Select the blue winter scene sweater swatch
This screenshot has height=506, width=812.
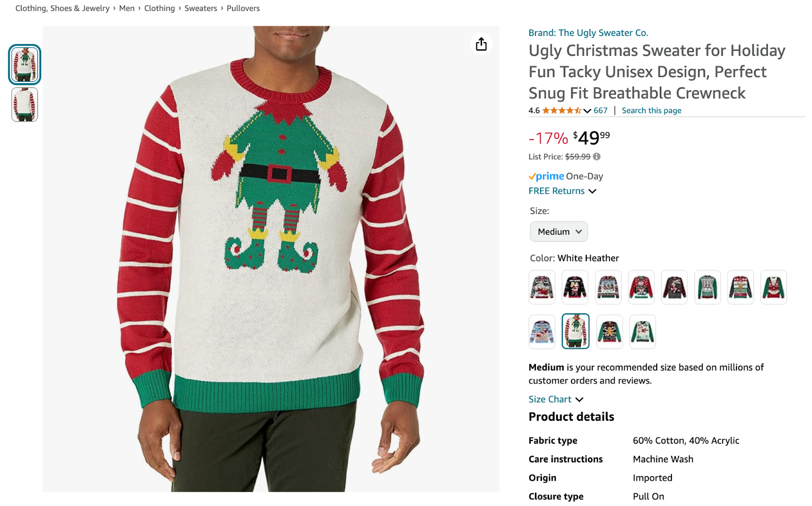tap(542, 332)
